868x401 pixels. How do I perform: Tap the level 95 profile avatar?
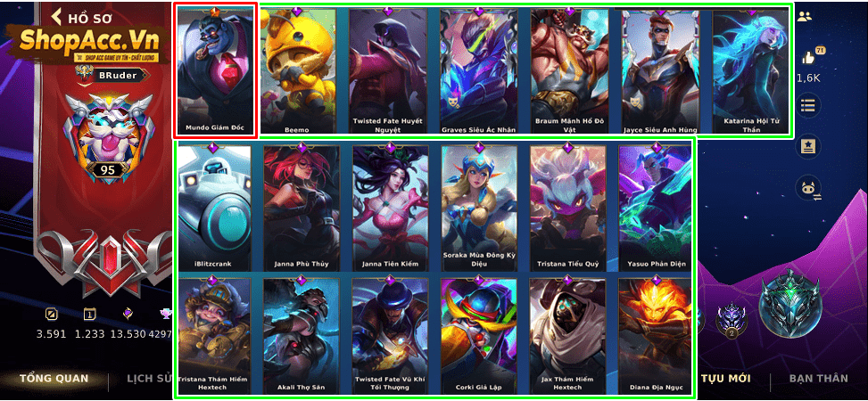click(108, 135)
